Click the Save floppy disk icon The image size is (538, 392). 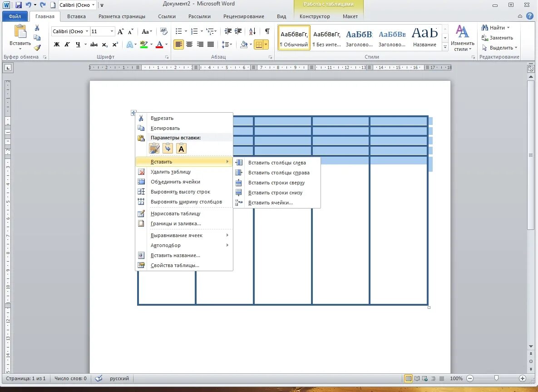[19, 5]
